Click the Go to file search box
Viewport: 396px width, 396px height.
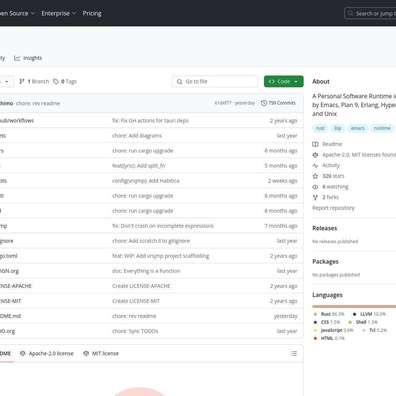click(215, 81)
